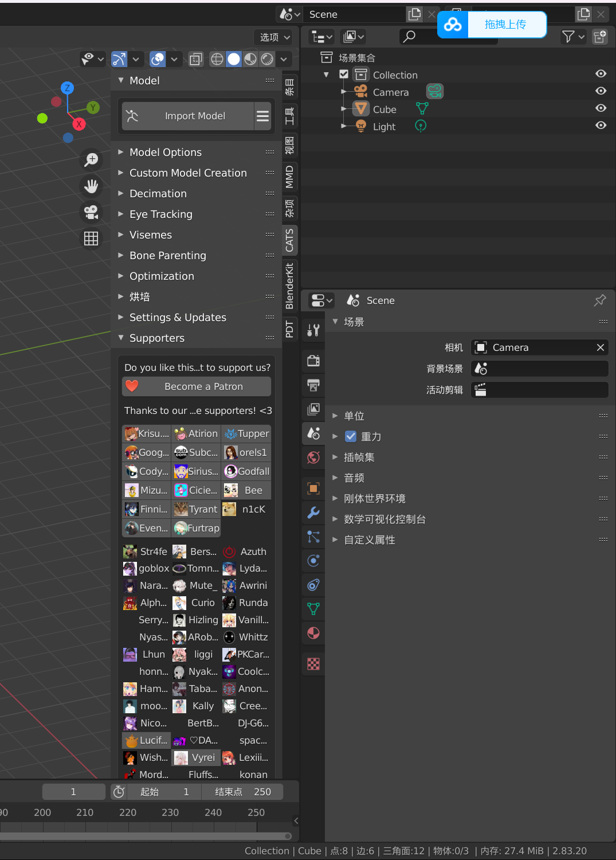
Task: Click Become a Patron button
Action: coord(197,386)
